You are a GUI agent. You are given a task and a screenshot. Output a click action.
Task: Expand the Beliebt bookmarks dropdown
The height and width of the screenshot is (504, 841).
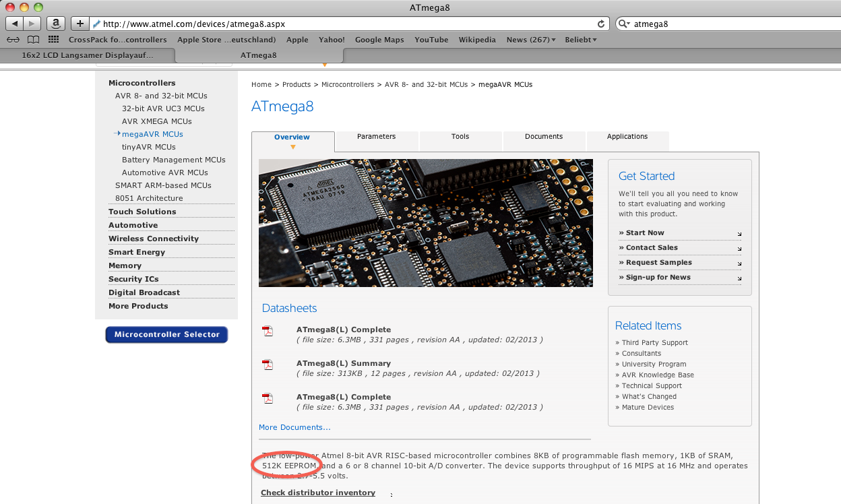click(x=580, y=40)
